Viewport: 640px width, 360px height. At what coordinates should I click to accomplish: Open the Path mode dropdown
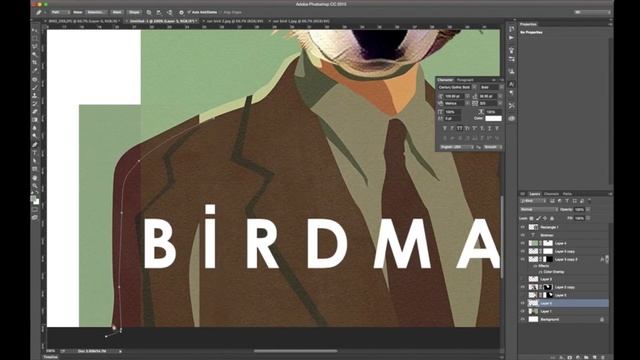coord(60,12)
